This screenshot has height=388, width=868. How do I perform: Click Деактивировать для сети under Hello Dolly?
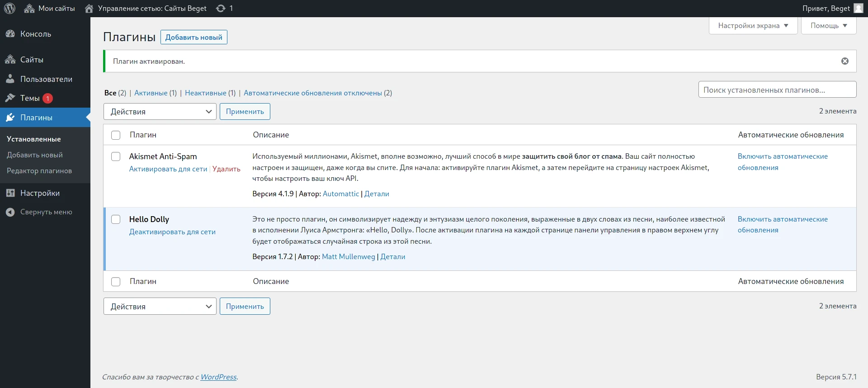(x=172, y=232)
